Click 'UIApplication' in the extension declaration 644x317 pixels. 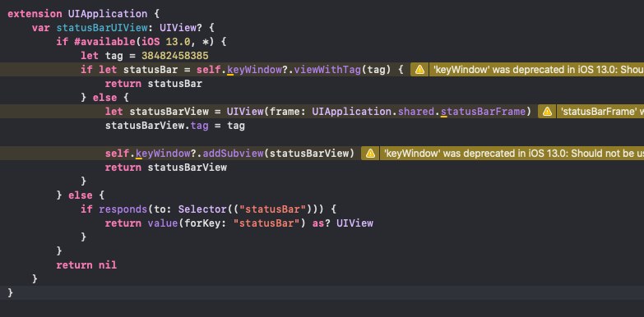coord(108,14)
